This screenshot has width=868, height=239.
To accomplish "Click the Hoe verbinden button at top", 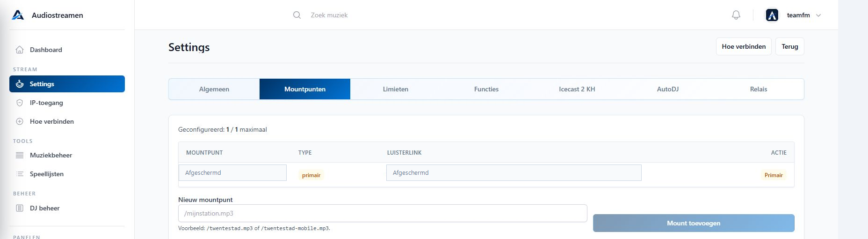I will [x=744, y=46].
